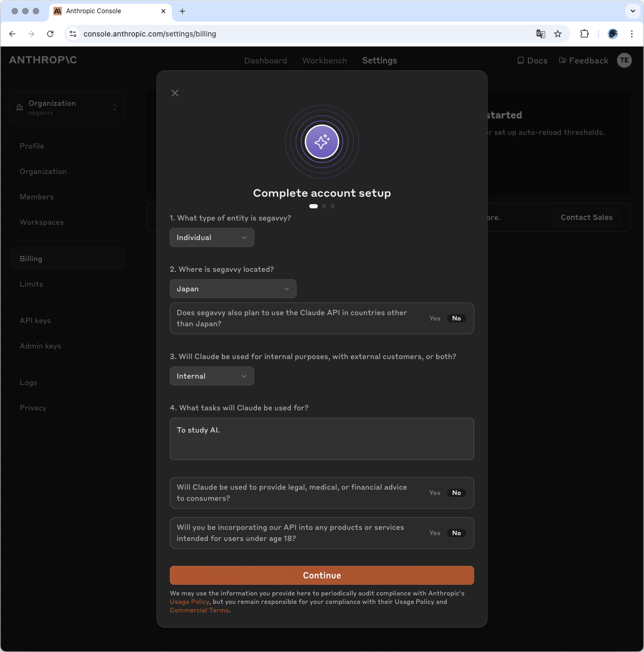Click the translate page icon
This screenshot has width=644, height=652.
(540, 34)
